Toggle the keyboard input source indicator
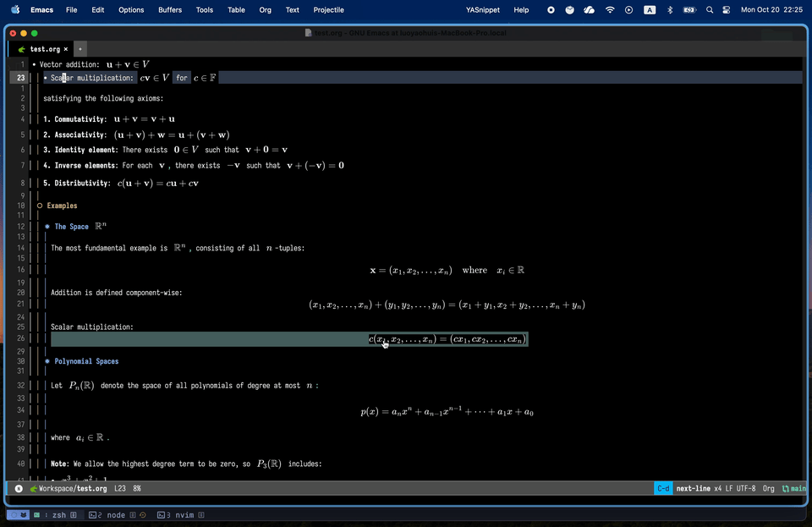Image resolution: width=812 pixels, height=527 pixels. point(649,10)
